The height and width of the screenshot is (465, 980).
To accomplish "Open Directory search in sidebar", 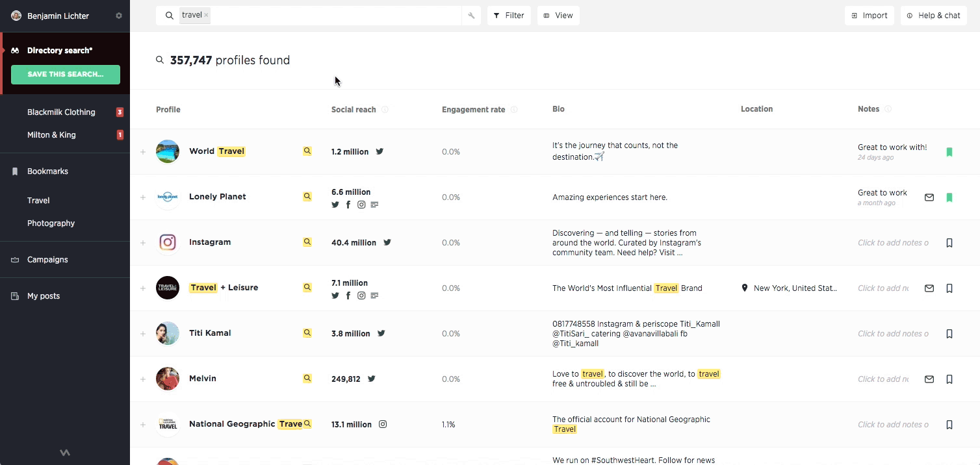I will 60,50.
